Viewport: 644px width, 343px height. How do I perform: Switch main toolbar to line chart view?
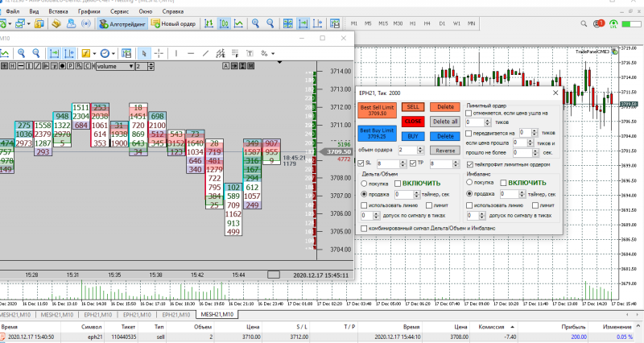[238, 24]
